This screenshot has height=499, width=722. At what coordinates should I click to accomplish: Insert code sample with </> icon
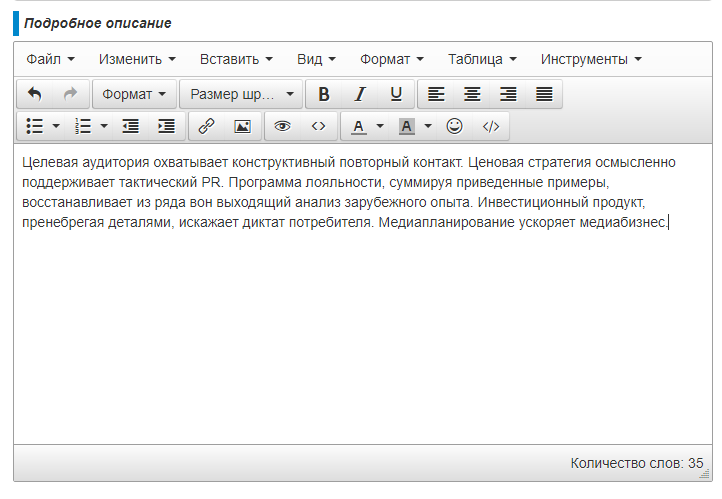tap(491, 126)
